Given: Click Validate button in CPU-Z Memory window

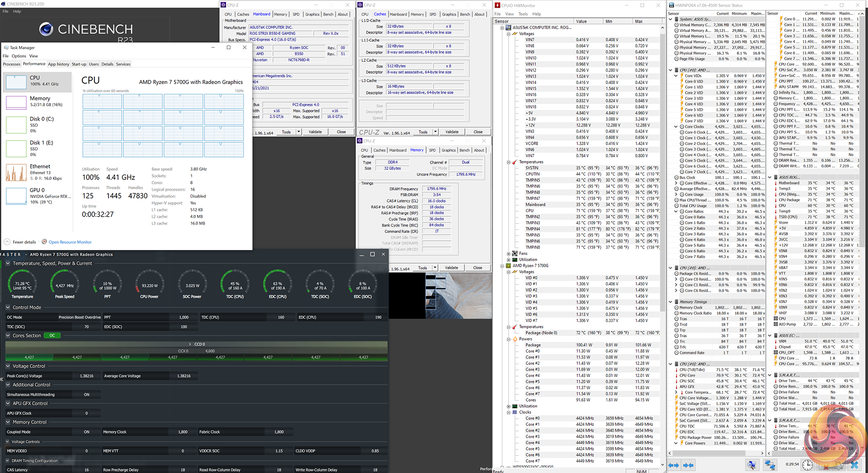Looking at the screenshot, I should coord(451,268).
